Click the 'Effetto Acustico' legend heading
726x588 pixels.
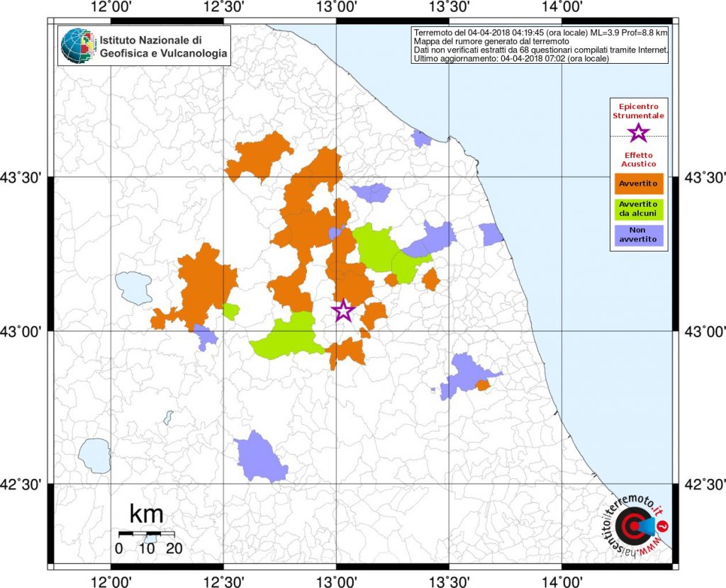point(639,159)
